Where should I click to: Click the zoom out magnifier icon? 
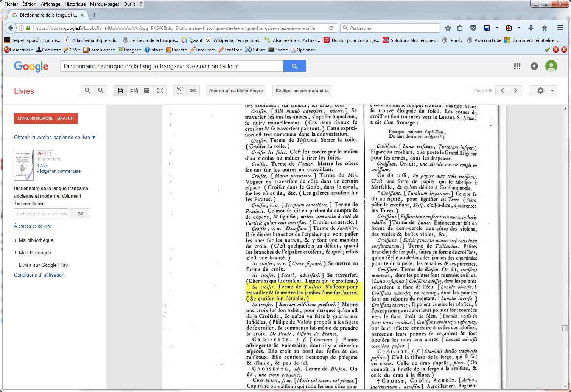coord(101,91)
